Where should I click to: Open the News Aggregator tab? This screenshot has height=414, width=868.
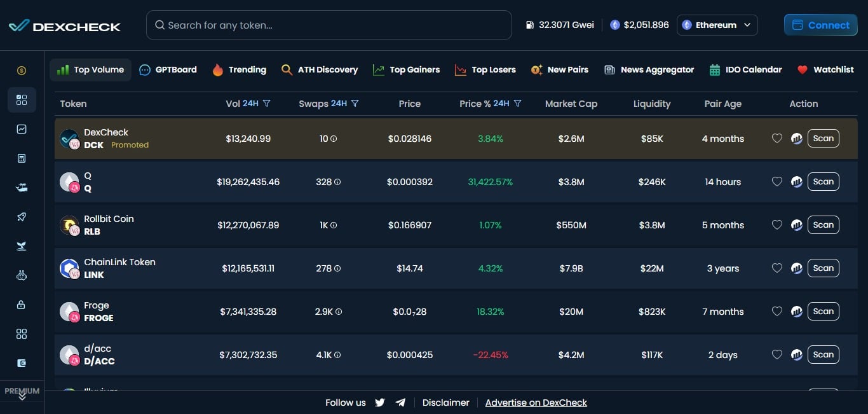649,70
